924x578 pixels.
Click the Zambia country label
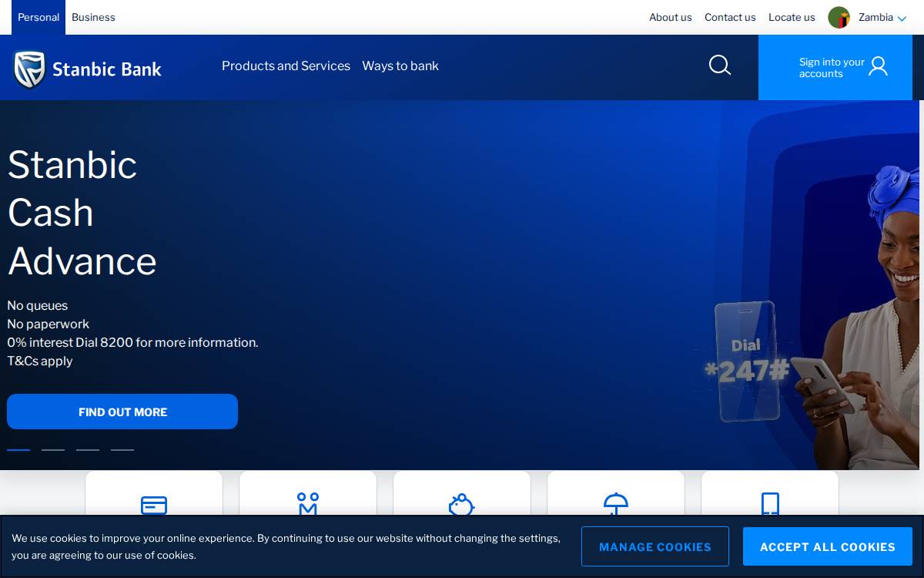[x=875, y=17]
